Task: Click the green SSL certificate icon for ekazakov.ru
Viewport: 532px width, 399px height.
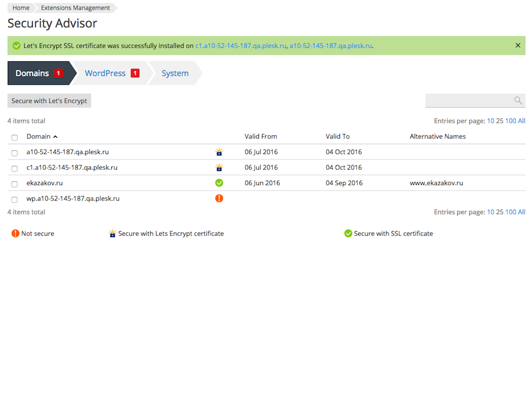Action: 219,183
